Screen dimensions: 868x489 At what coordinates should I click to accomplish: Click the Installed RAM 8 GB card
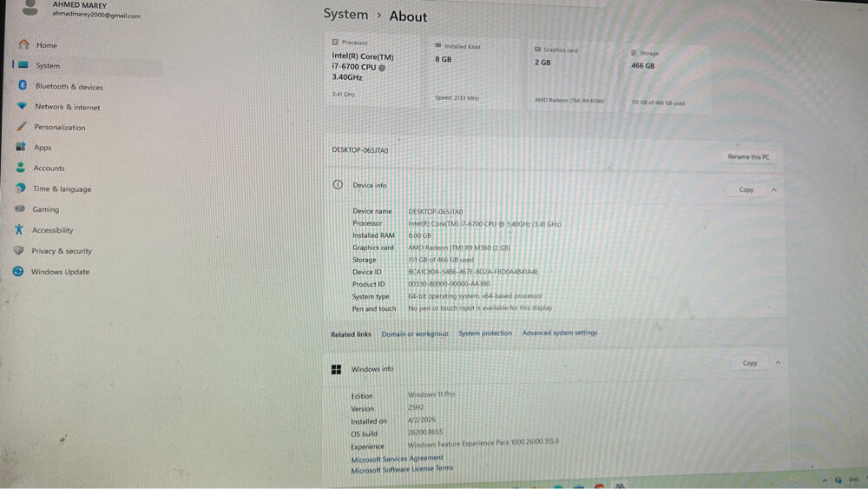tap(475, 73)
